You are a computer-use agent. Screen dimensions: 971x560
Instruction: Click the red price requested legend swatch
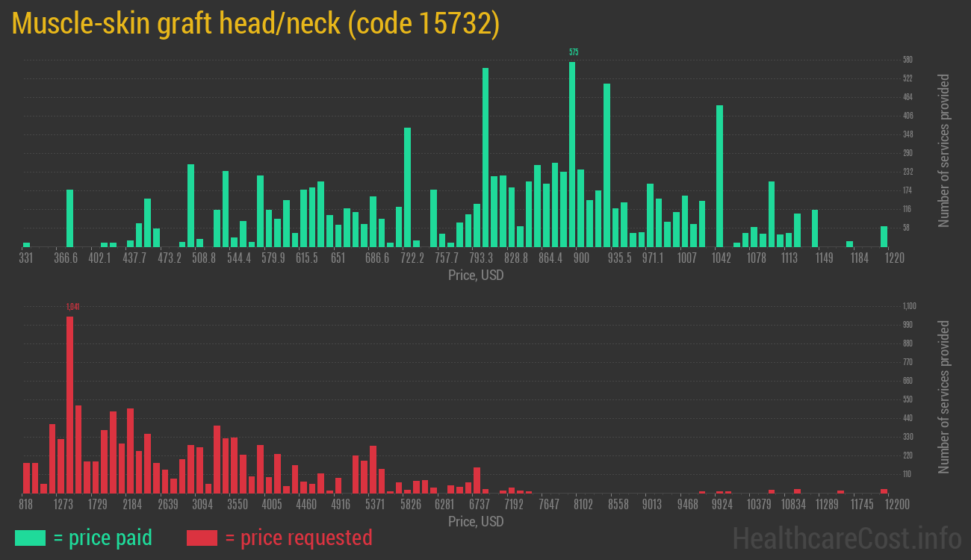coord(202,538)
